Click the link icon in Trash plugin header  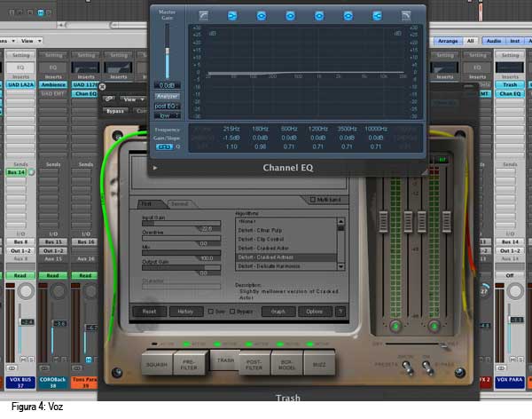[x=109, y=99]
